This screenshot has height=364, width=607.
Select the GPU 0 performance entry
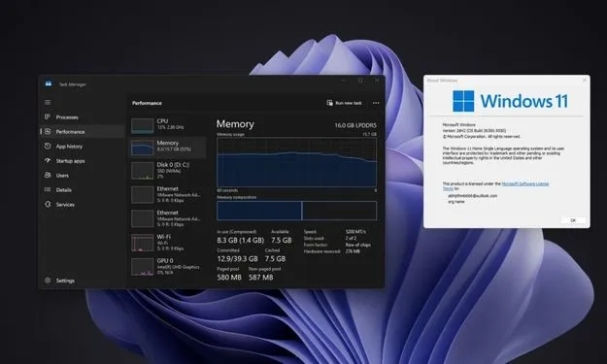pos(168,266)
